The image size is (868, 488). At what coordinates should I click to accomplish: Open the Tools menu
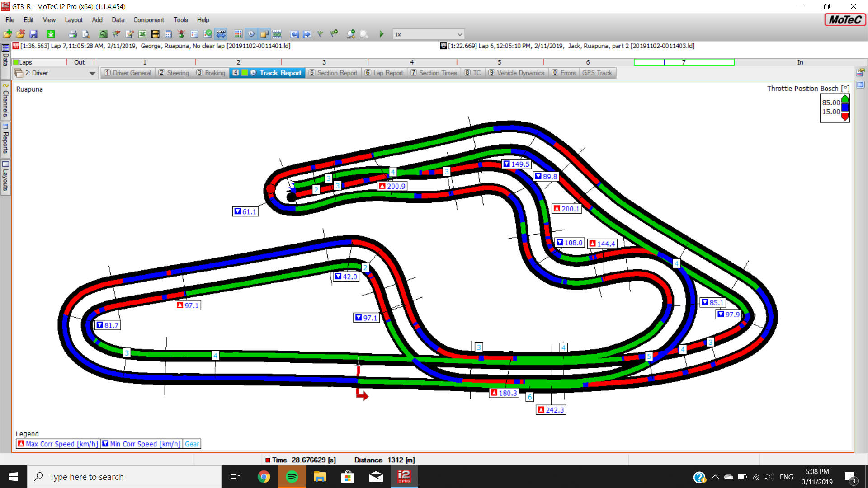[180, 20]
